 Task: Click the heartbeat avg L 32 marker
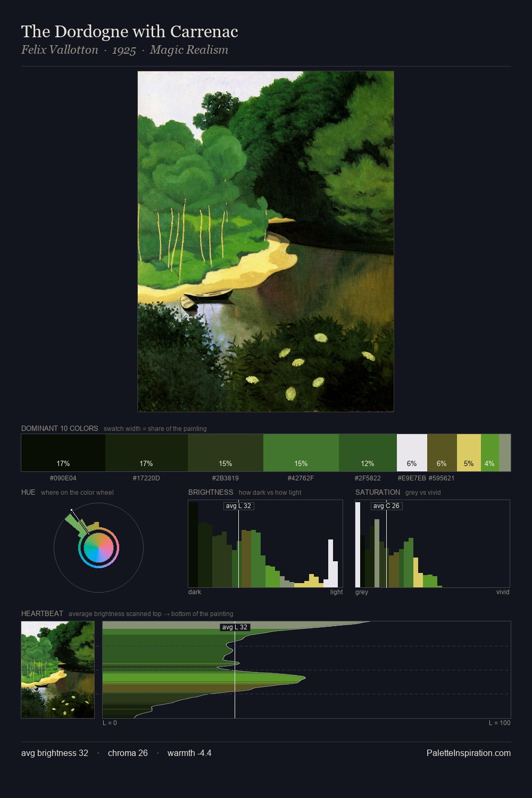[235, 627]
